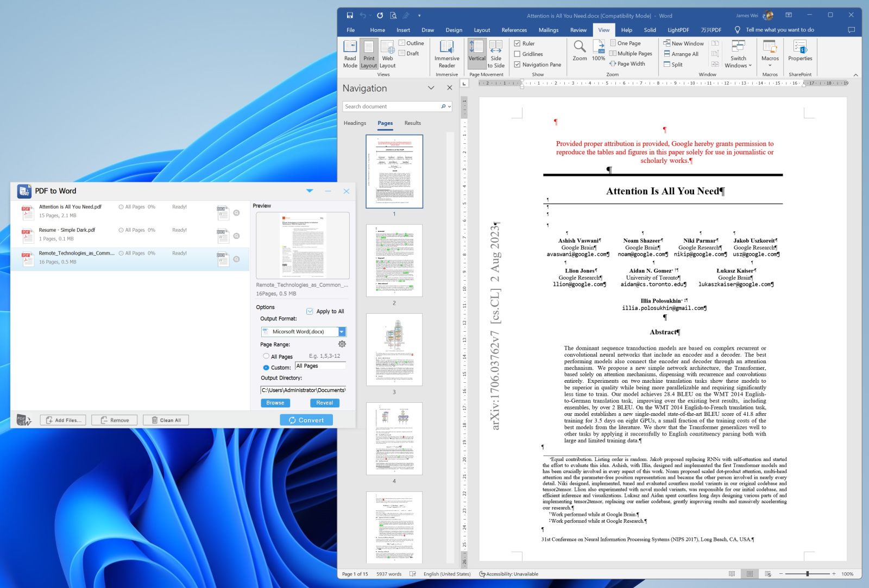The height and width of the screenshot is (588, 869).
Task: Open Immersive Reader
Action: [447, 54]
